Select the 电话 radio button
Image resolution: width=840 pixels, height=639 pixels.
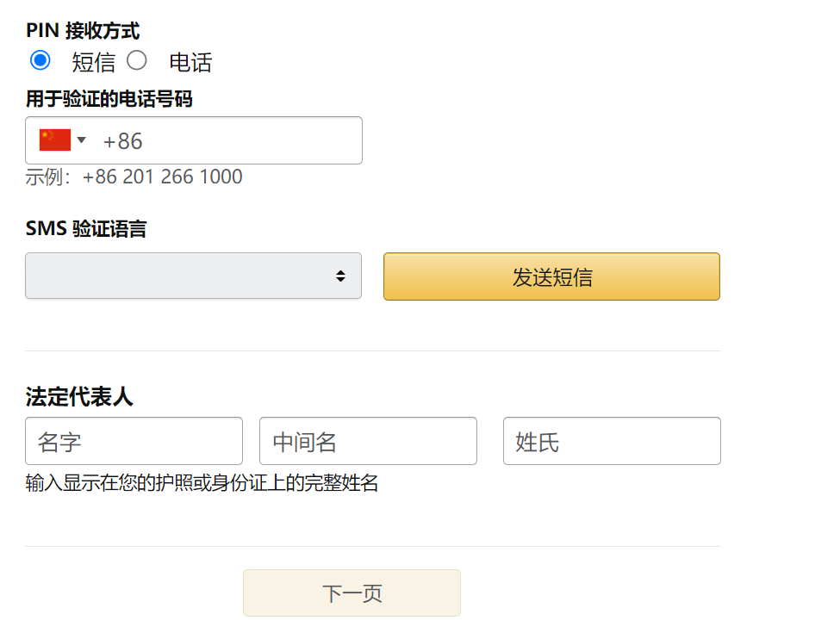point(137,60)
